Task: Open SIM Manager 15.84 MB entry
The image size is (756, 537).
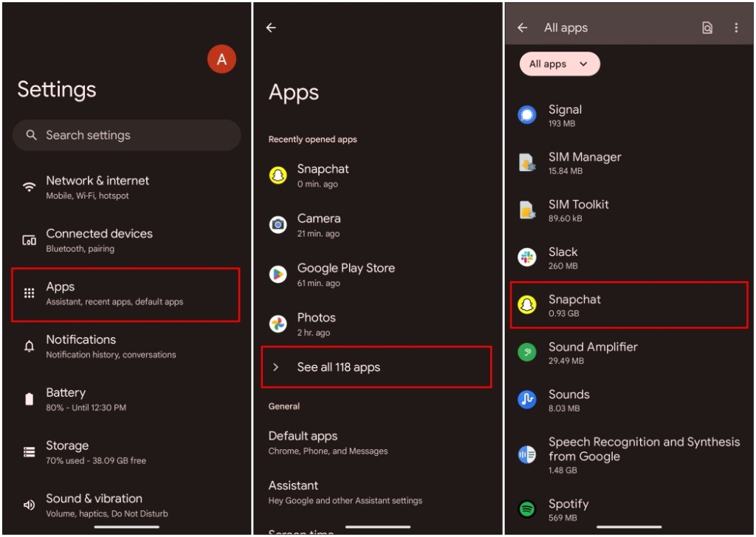Action: tap(629, 163)
